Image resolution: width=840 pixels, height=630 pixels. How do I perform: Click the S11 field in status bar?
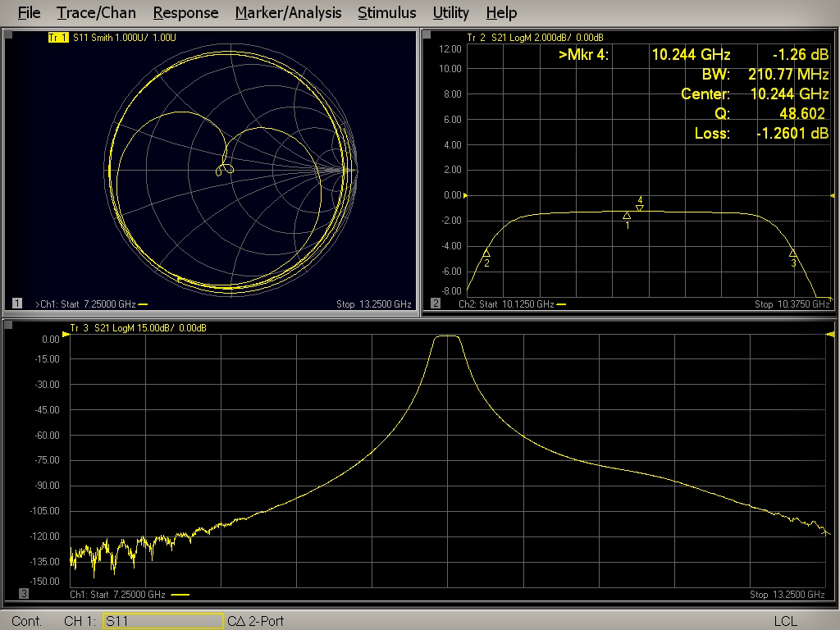[162, 621]
